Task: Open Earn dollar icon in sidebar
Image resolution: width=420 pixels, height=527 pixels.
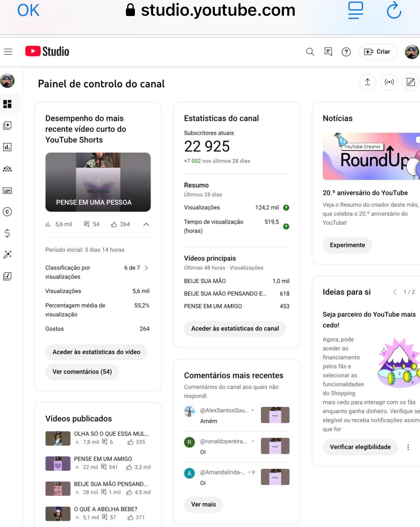Action: pos(8,233)
